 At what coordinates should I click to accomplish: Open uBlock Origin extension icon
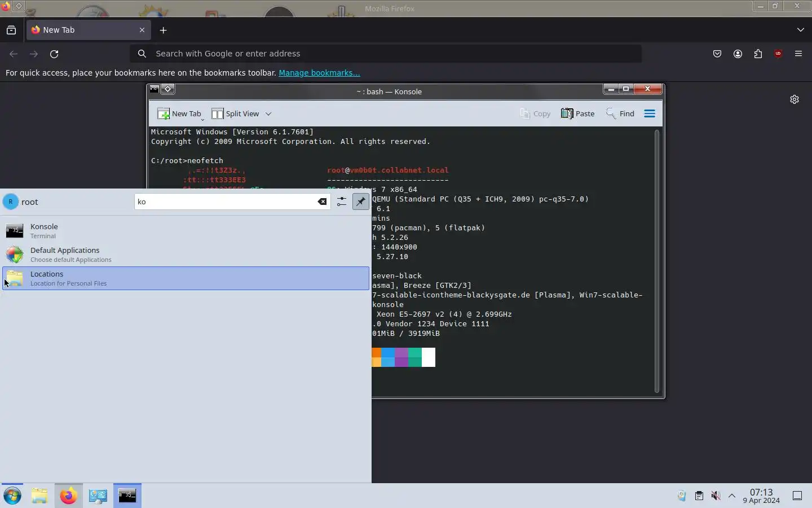click(778, 54)
